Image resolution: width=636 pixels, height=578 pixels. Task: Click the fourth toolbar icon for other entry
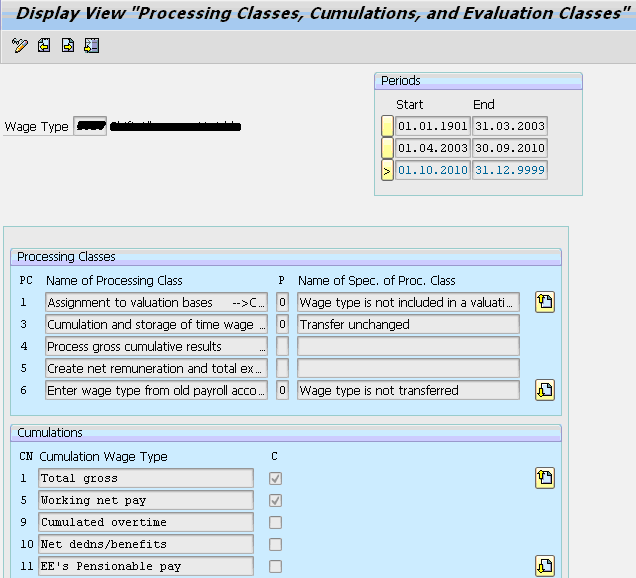click(92, 46)
